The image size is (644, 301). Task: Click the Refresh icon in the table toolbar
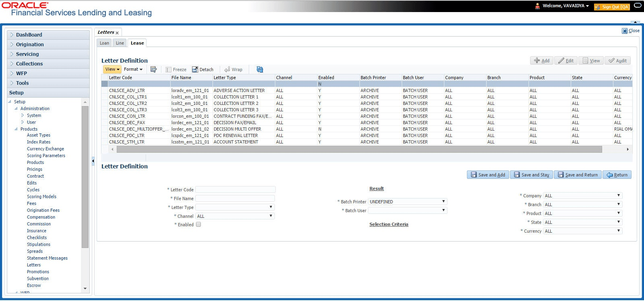point(260,70)
